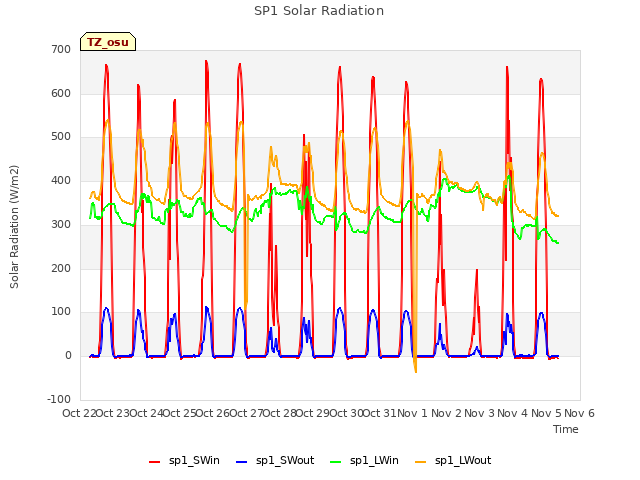
Task: Click the green sp1_LWin legend swatch
Action: click(x=336, y=461)
